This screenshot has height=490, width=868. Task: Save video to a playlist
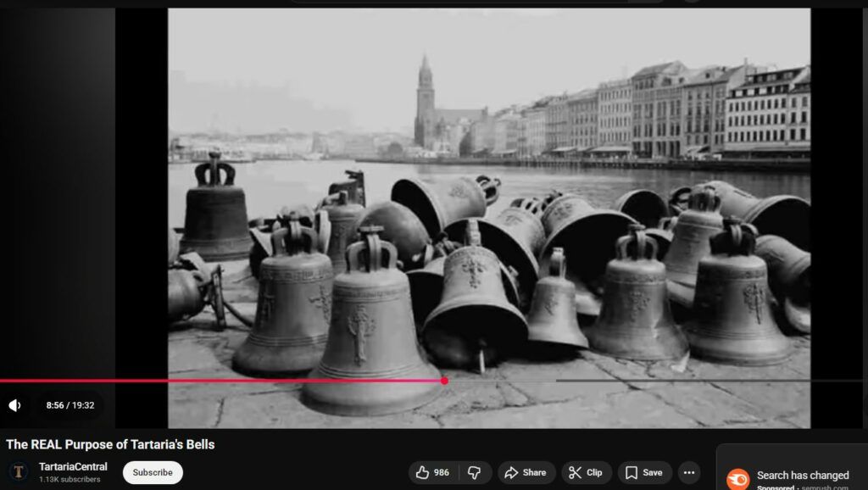(x=644, y=472)
